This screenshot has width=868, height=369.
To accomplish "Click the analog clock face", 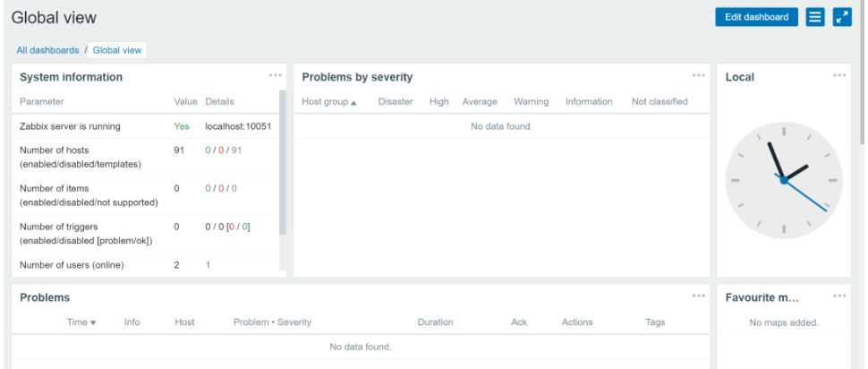I will pyautogui.click(x=783, y=179).
